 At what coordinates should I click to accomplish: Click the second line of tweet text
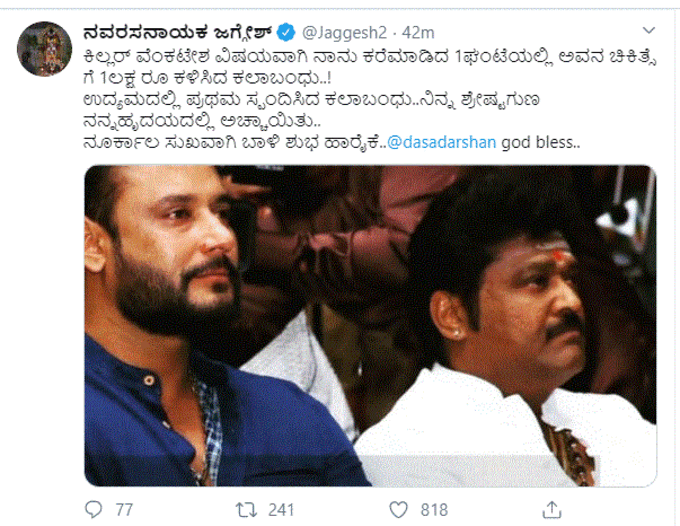click(207, 78)
